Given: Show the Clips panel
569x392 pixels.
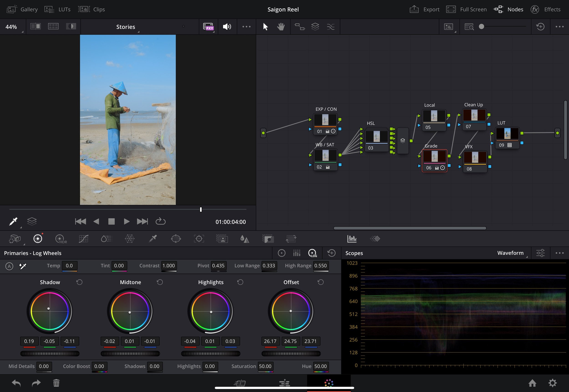Looking at the screenshot, I should pyautogui.click(x=91, y=9).
